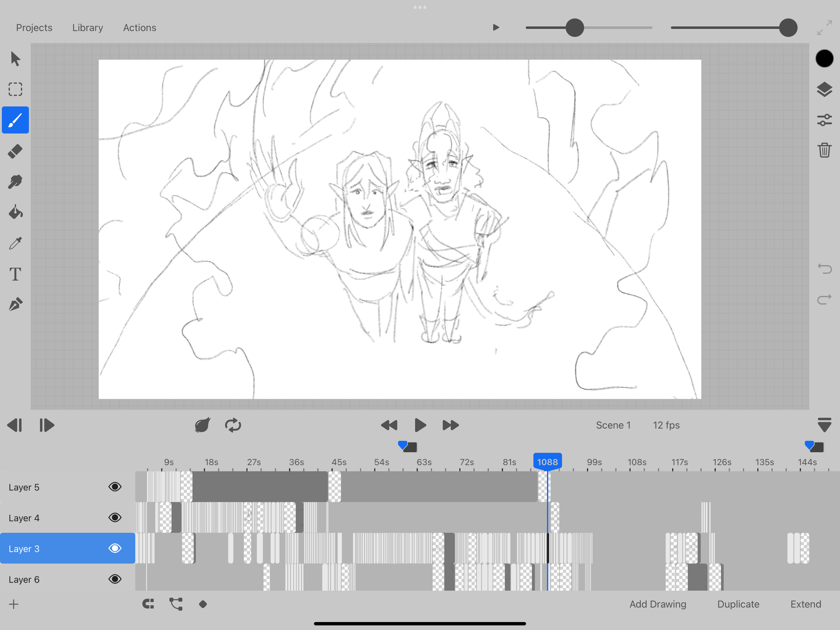Select the Smudge tool

tap(15, 182)
